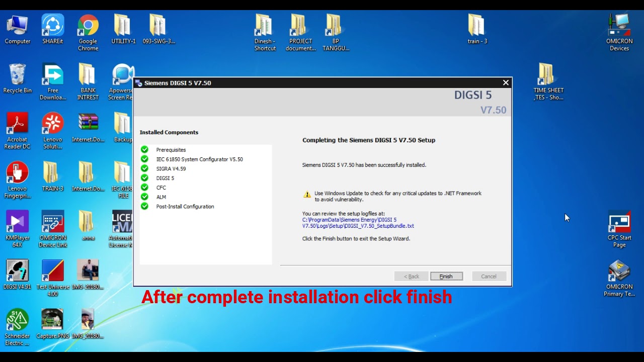Open KMPlayer 64X icon

[x=18, y=230]
